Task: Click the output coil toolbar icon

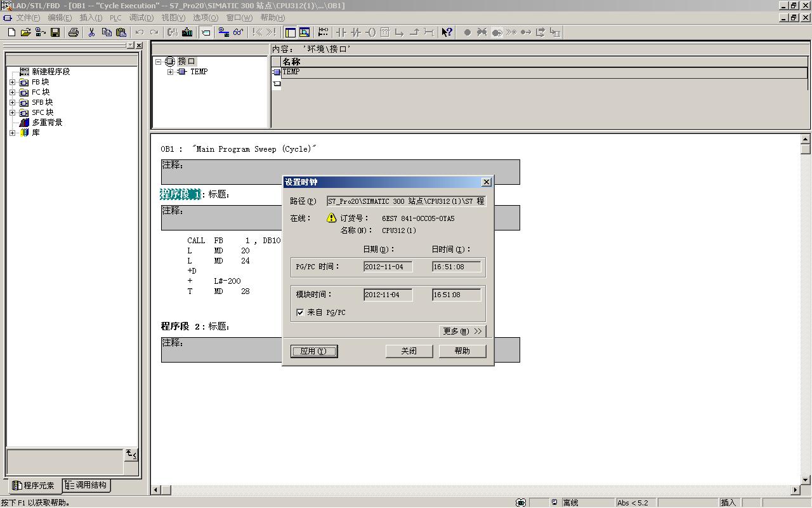Action: [x=371, y=32]
